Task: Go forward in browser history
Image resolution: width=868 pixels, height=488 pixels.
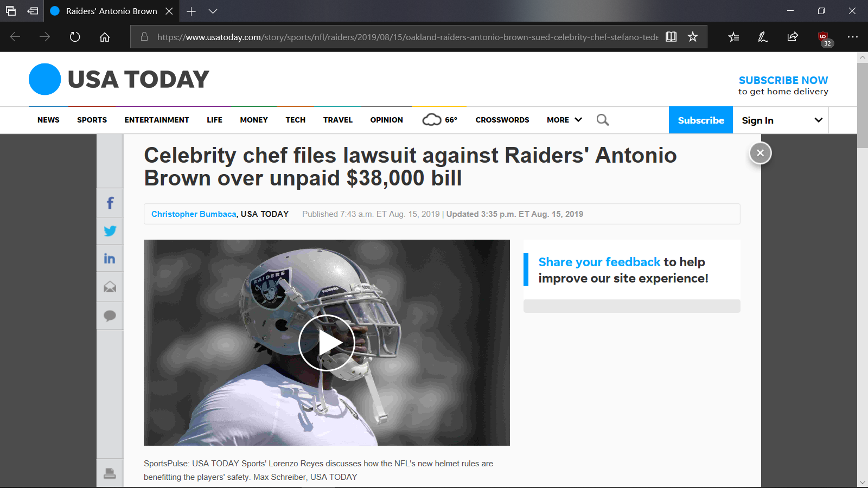Action: click(x=45, y=37)
